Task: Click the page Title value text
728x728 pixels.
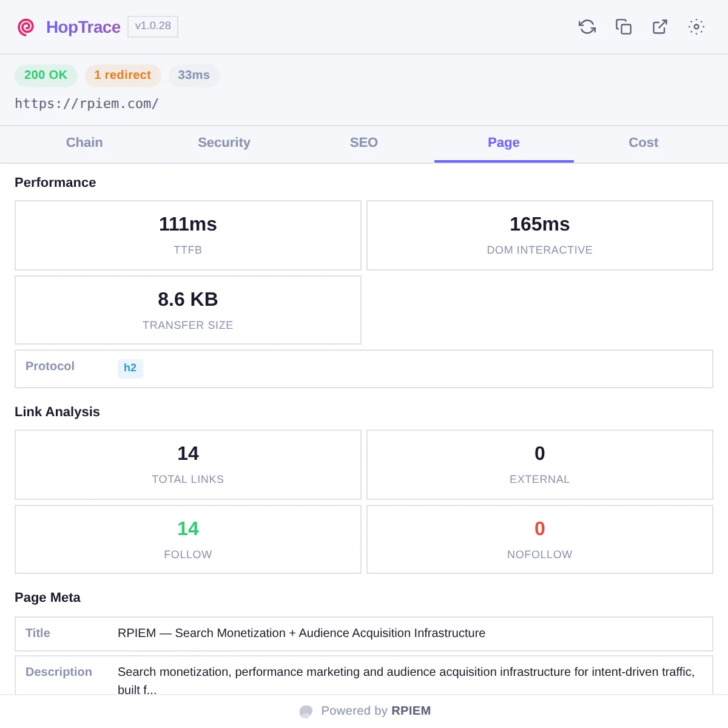Action: pos(302,633)
